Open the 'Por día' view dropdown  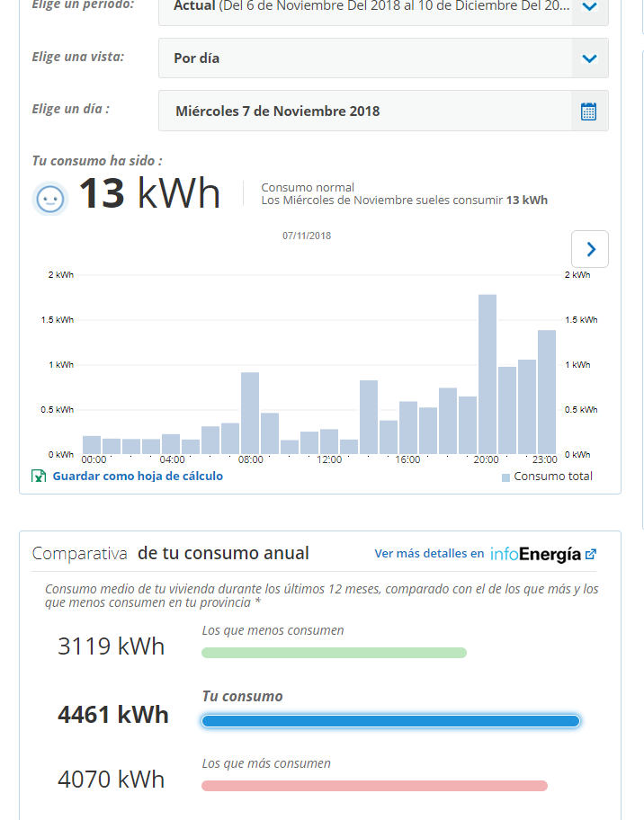click(589, 58)
